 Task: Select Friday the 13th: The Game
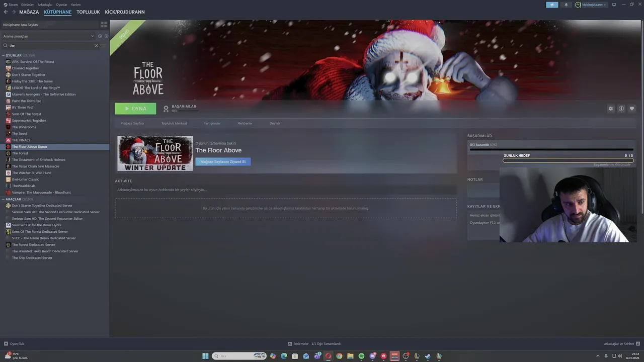coord(32,81)
